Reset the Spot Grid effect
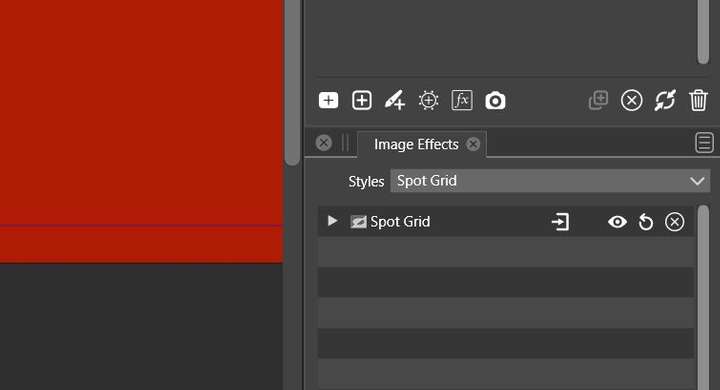This screenshot has width=720, height=390. tap(646, 222)
